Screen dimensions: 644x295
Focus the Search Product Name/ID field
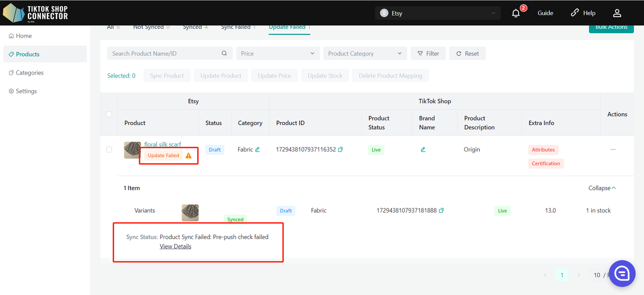point(170,53)
